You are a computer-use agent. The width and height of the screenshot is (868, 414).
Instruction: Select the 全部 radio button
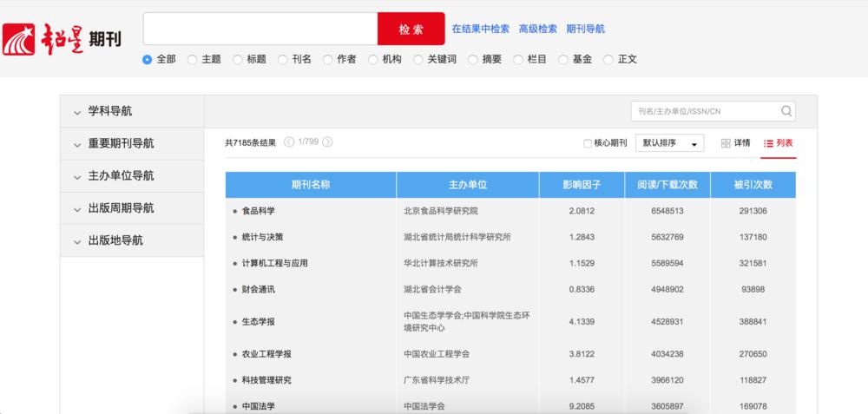tap(147, 60)
